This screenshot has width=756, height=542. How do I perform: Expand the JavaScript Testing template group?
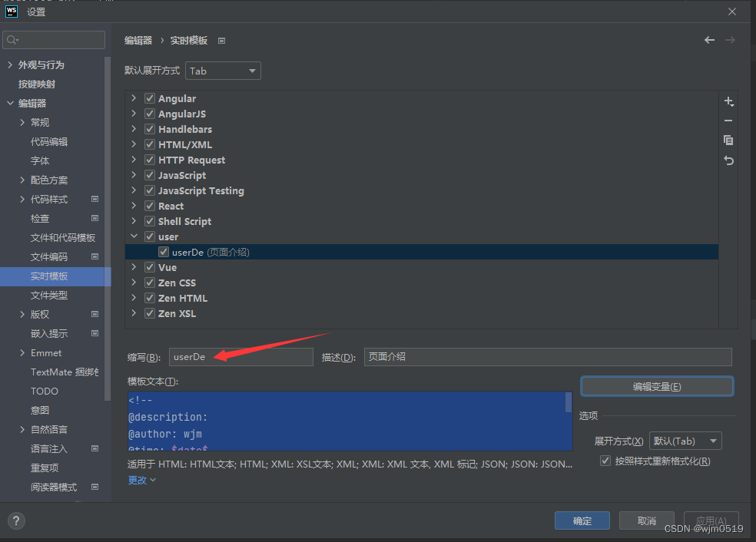tap(134, 190)
